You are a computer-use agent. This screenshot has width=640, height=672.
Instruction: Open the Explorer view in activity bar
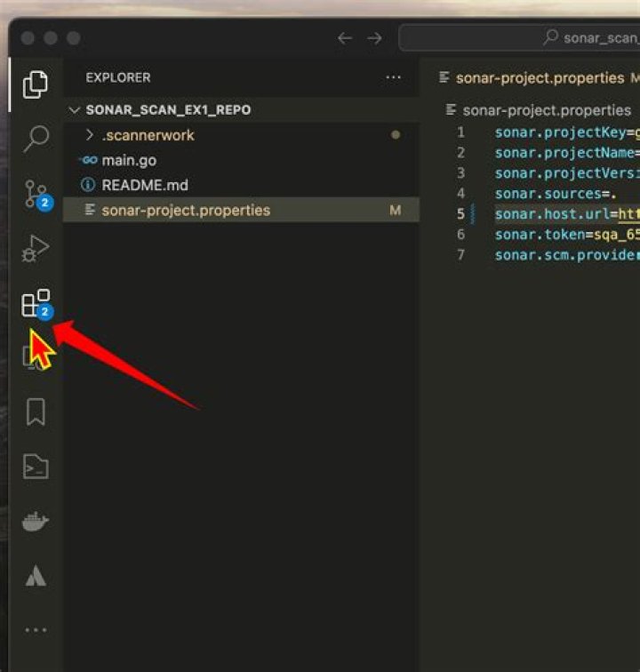pyautogui.click(x=36, y=84)
